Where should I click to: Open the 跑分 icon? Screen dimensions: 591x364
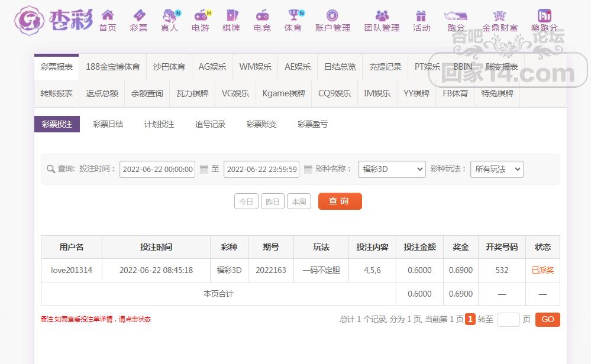[x=456, y=15]
